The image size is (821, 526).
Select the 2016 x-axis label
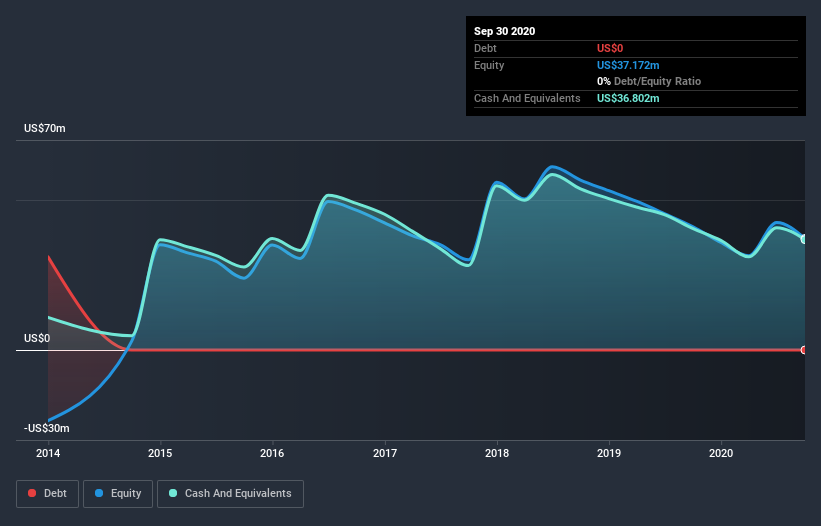click(272, 453)
